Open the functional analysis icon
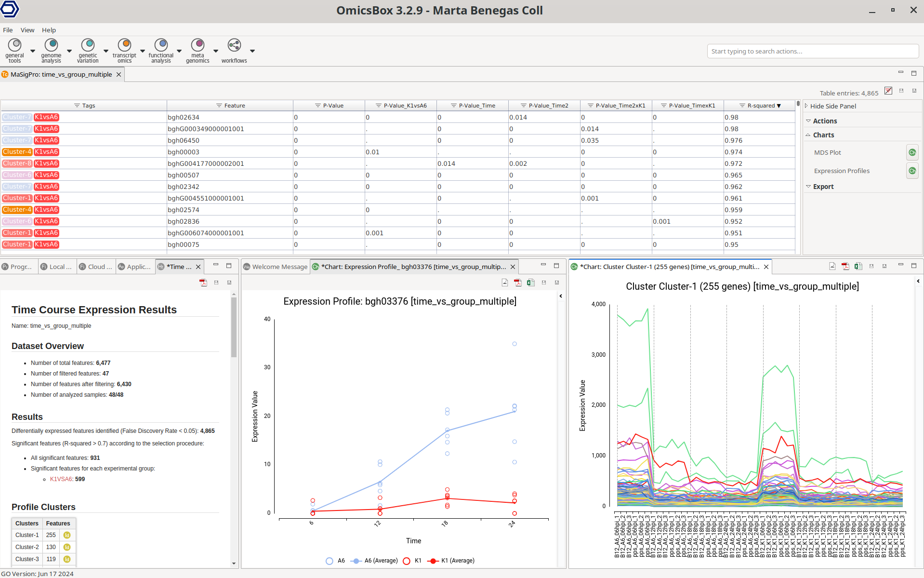This screenshot has height=578, width=924. click(161, 45)
